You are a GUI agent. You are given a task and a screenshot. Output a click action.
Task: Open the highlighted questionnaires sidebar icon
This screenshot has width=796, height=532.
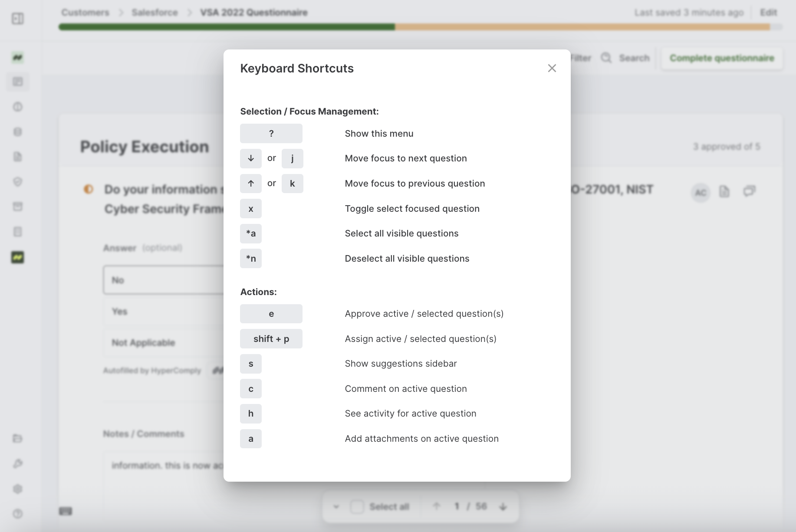click(18, 82)
